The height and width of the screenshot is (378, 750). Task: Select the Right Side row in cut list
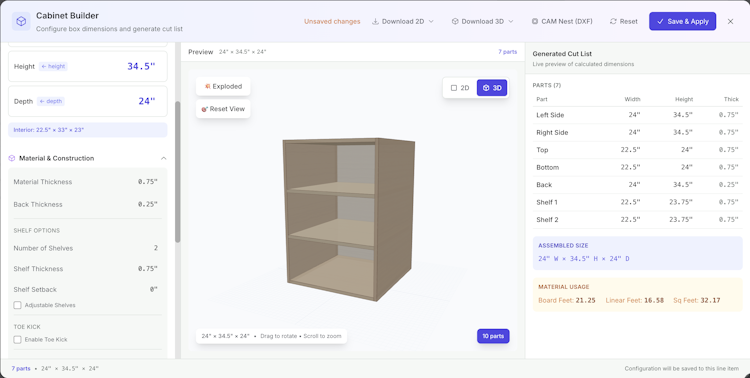637,133
